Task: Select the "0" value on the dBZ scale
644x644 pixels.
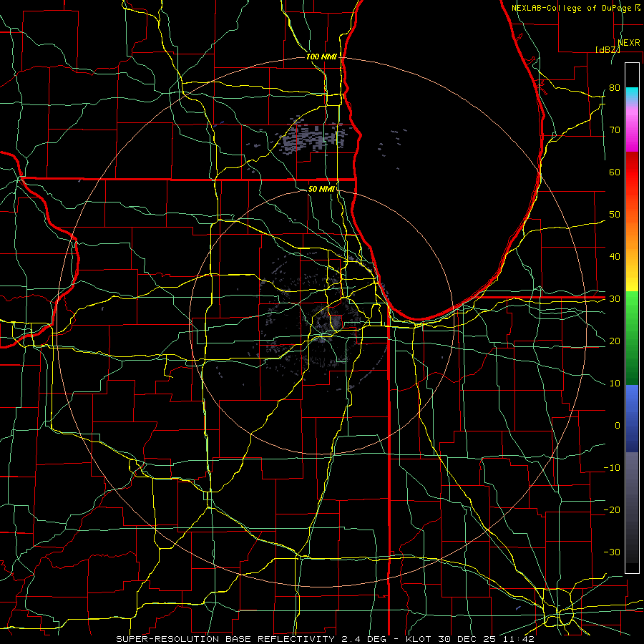Action: tap(618, 426)
